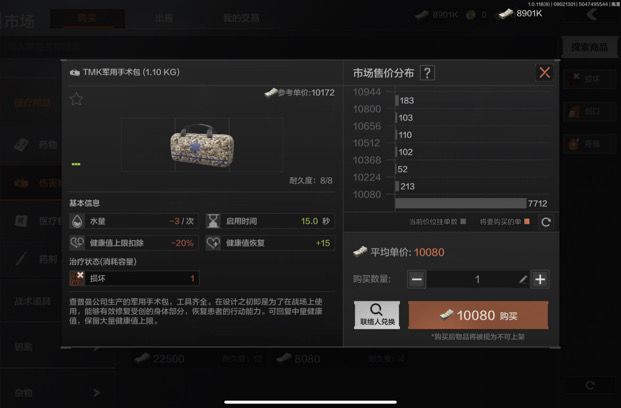
Task: Click the purchase quantity input field
Action: (477, 280)
